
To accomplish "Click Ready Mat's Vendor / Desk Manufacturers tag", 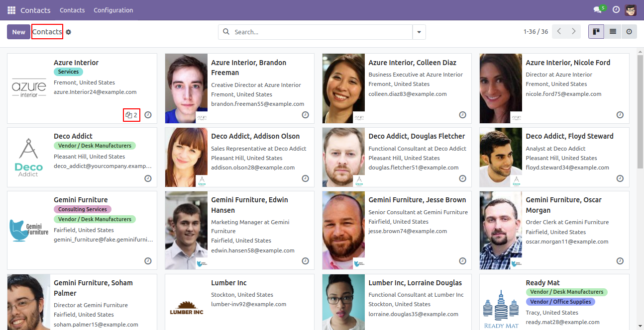I will pyautogui.click(x=567, y=292).
